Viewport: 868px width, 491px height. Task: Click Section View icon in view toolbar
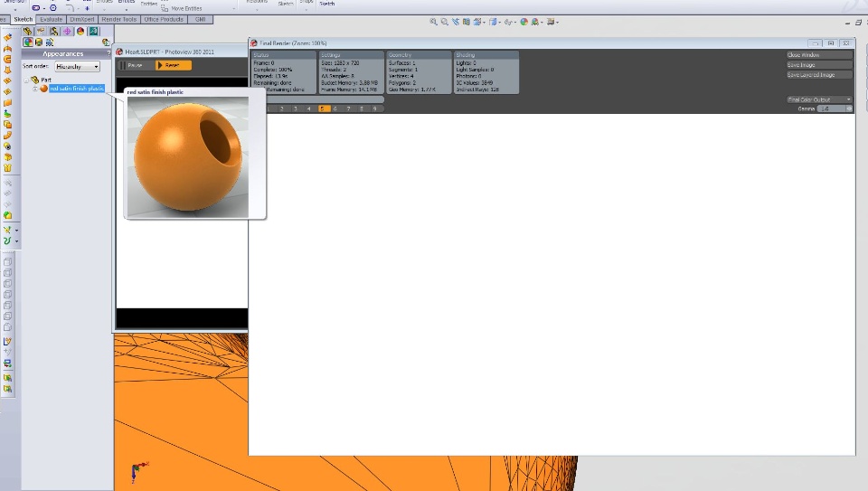point(467,22)
